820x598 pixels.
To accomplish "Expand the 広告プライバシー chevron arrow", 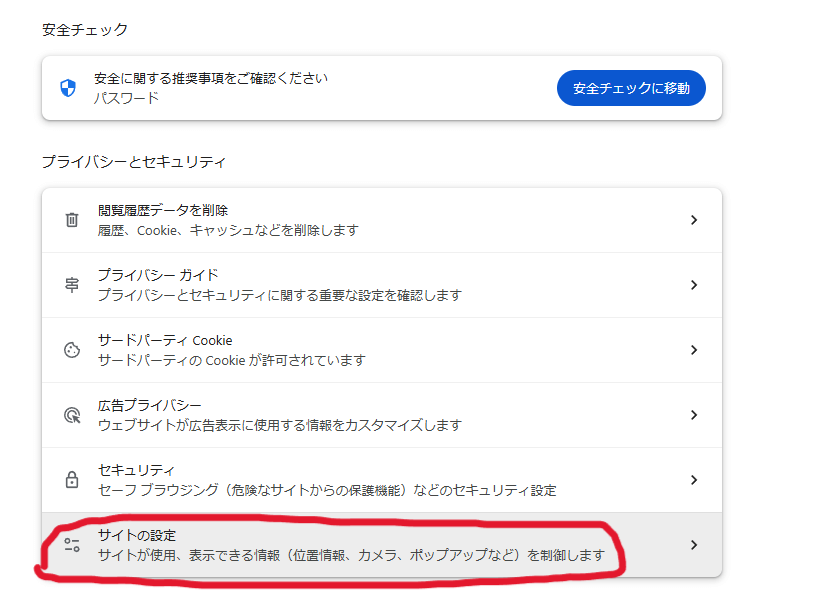I will (x=694, y=415).
